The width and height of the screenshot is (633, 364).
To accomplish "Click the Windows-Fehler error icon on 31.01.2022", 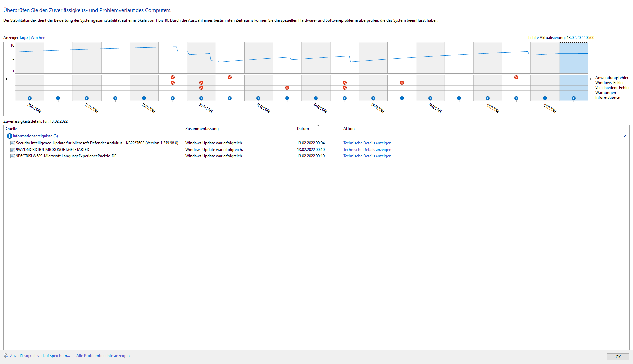I will (201, 83).
